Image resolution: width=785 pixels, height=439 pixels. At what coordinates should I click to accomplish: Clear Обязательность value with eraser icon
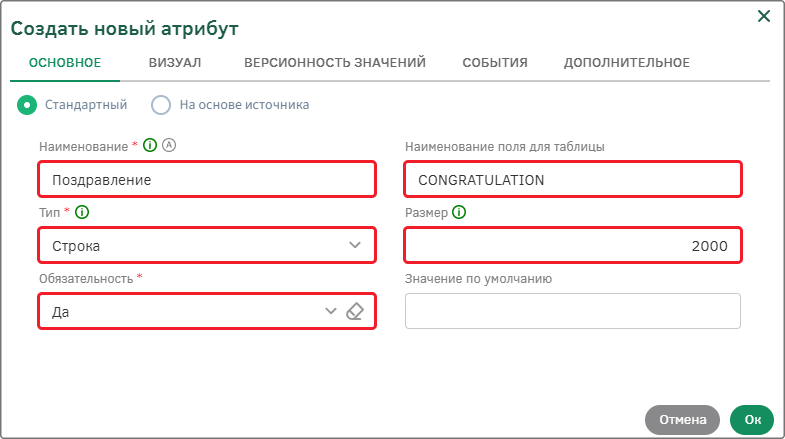pos(355,311)
